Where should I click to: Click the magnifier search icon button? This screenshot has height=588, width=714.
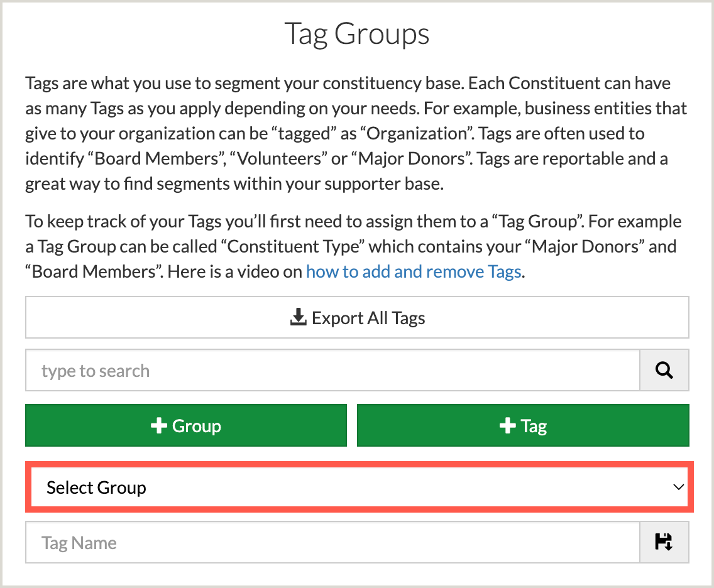pos(664,370)
